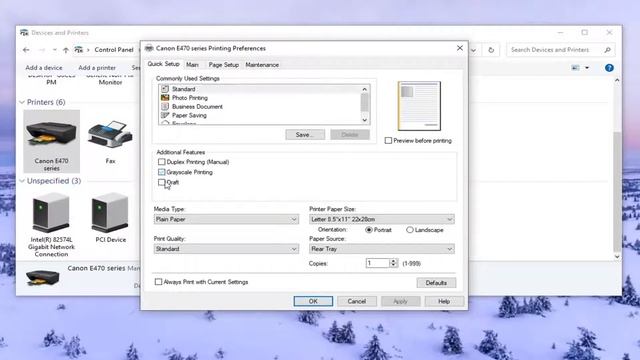Select the Paper Saving profile icon
The width and height of the screenshot is (640, 360).
[165, 116]
